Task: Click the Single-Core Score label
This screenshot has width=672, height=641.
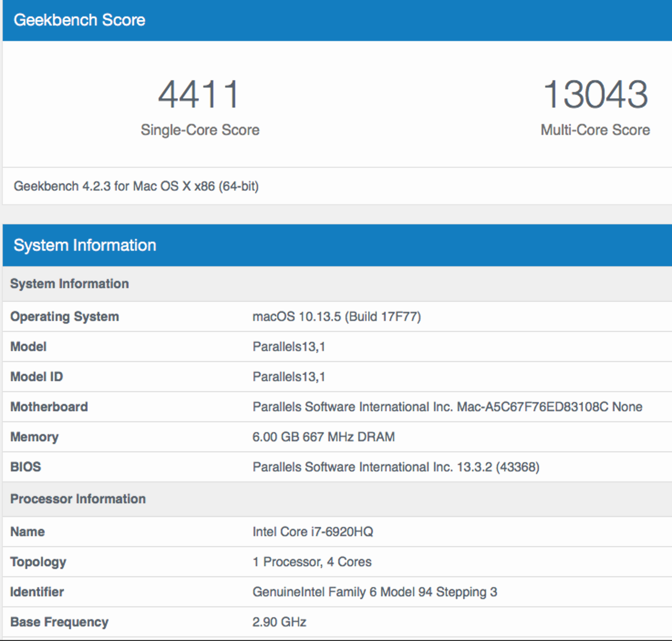Action: pos(200,130)
